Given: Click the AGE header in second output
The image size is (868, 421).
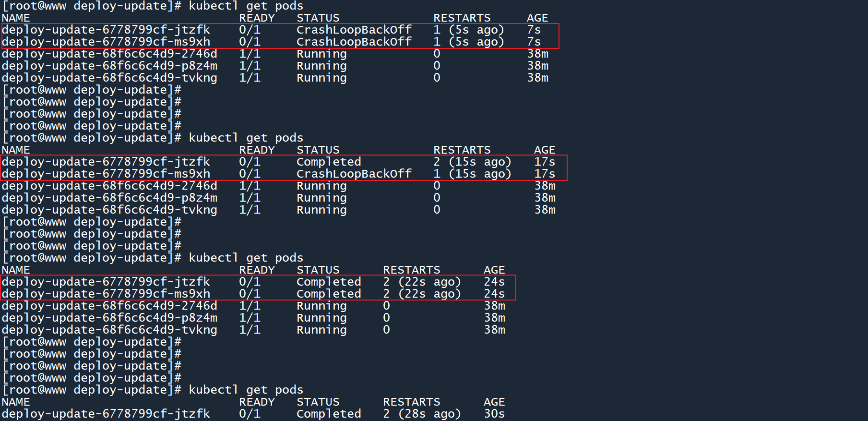Looking at the screenshot, I should point(545,150).
